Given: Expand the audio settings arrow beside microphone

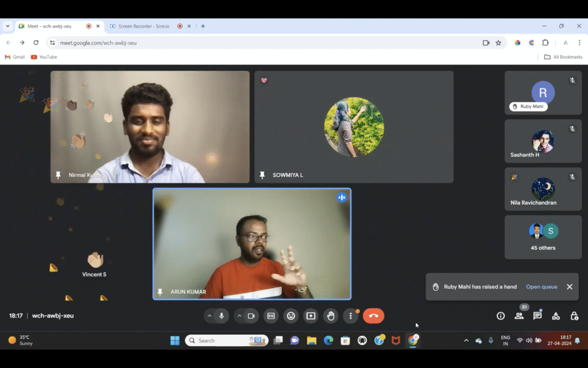Looking at the screenshot, I should [x=209, y=316].
